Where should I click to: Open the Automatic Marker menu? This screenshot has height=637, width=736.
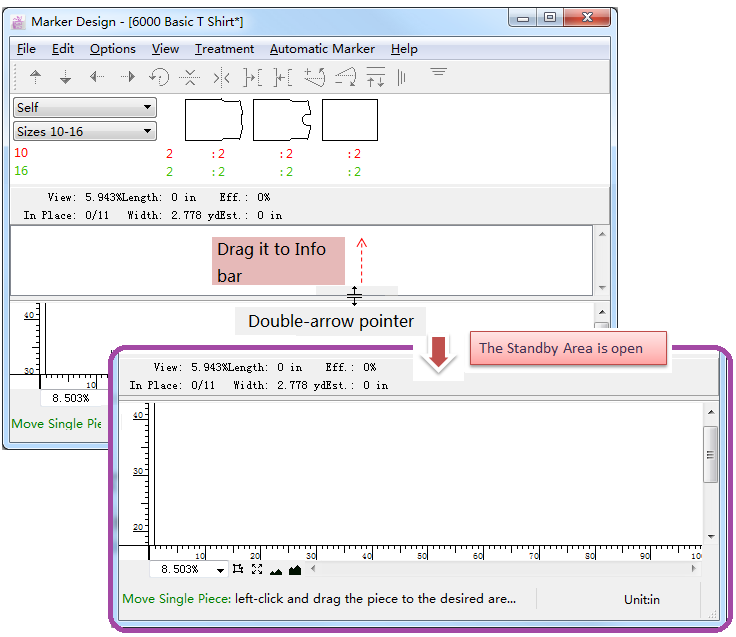[x=322, y=49]
